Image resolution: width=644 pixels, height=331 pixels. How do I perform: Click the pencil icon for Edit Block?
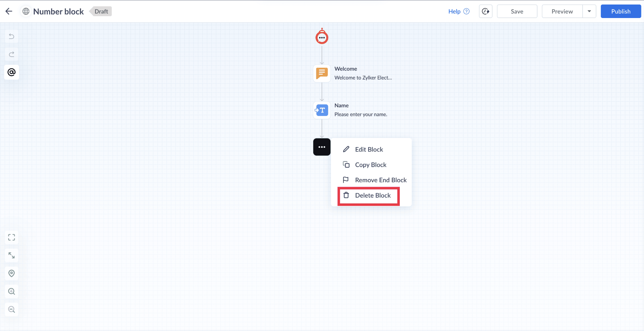click(x=346, y=149)
